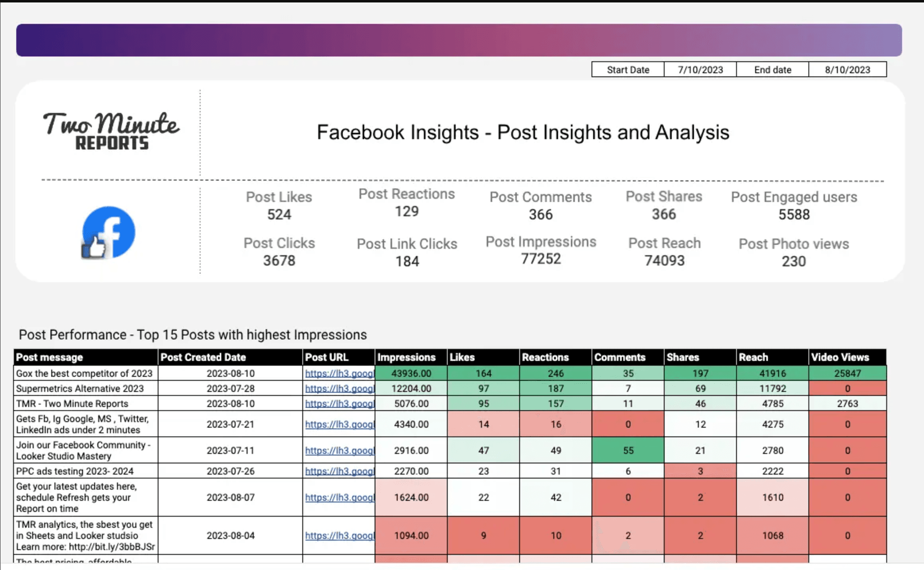Open the URL for Gets Fb, Ig Google post

339,424
